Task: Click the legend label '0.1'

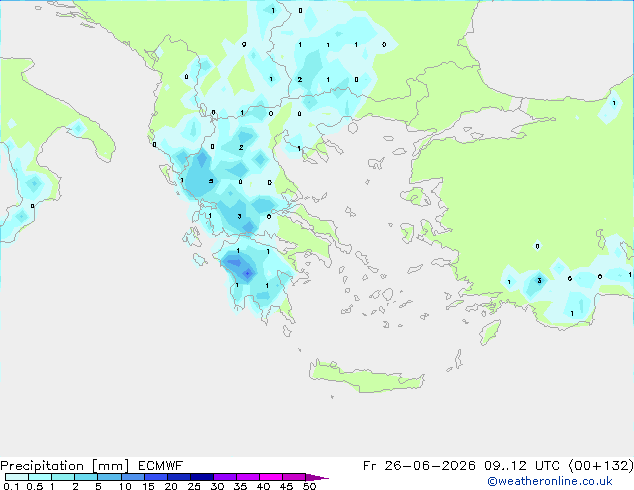Action: coord(11,486)
